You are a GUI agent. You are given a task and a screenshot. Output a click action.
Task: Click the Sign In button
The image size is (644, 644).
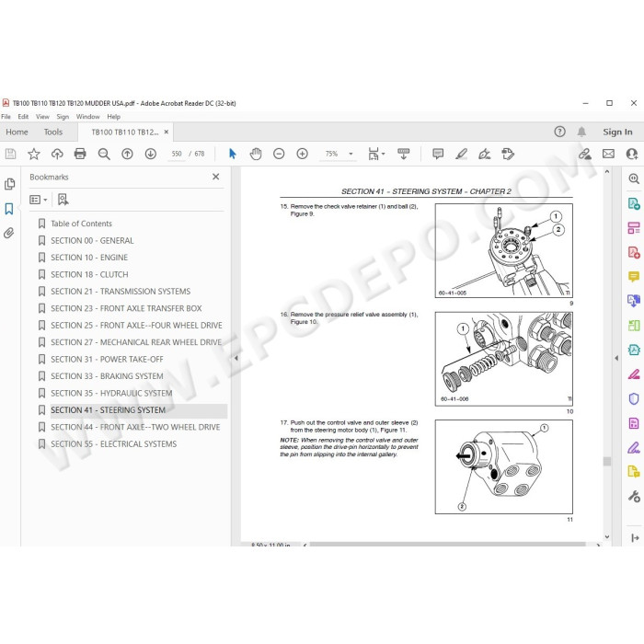coord(617,132)
